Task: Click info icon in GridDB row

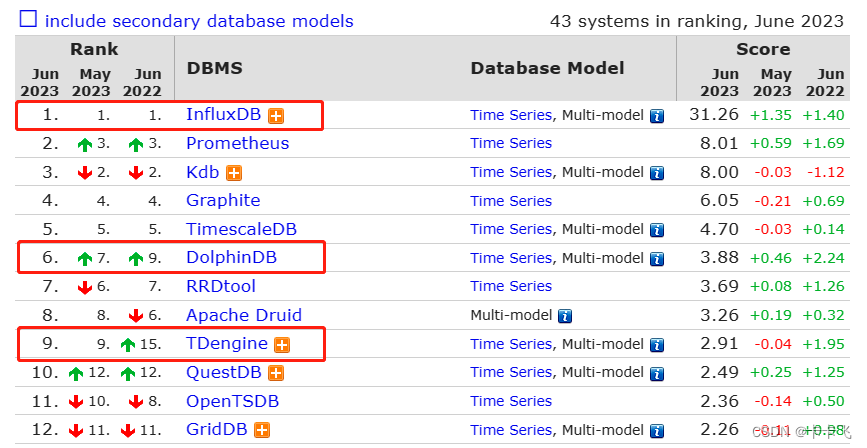Action: [657, 431]
